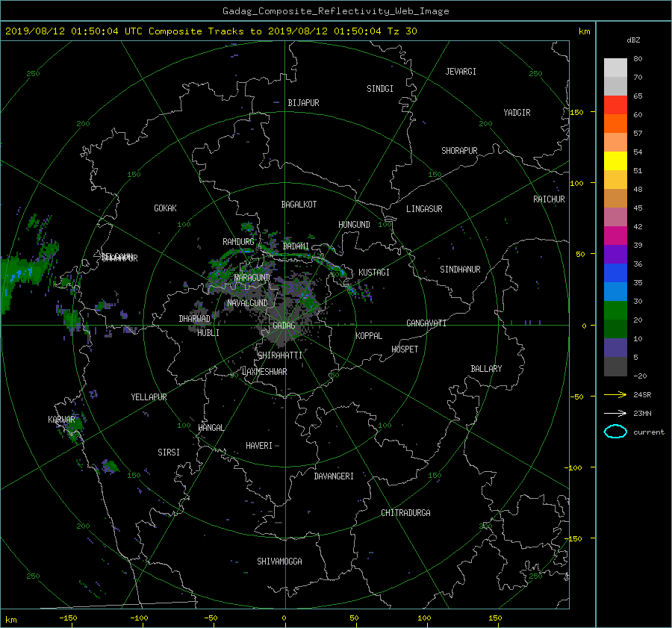Click the SHORAPUR city label
The image size is (672, 628).
(459, 151)
